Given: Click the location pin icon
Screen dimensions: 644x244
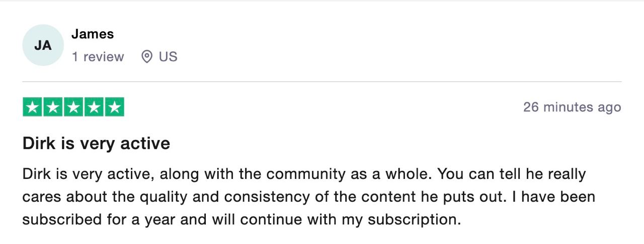Looking at the screenshot, I should pyautogui.click(x=146, y=57).
